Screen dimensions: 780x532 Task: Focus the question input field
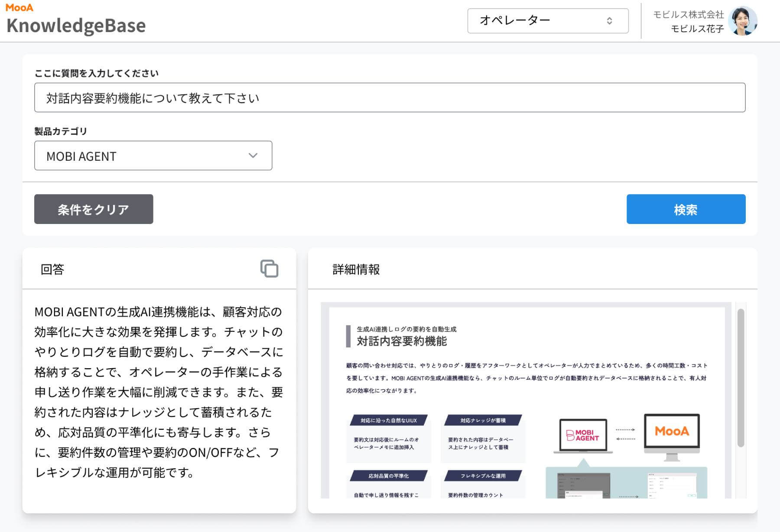click(x=390, y=97)
